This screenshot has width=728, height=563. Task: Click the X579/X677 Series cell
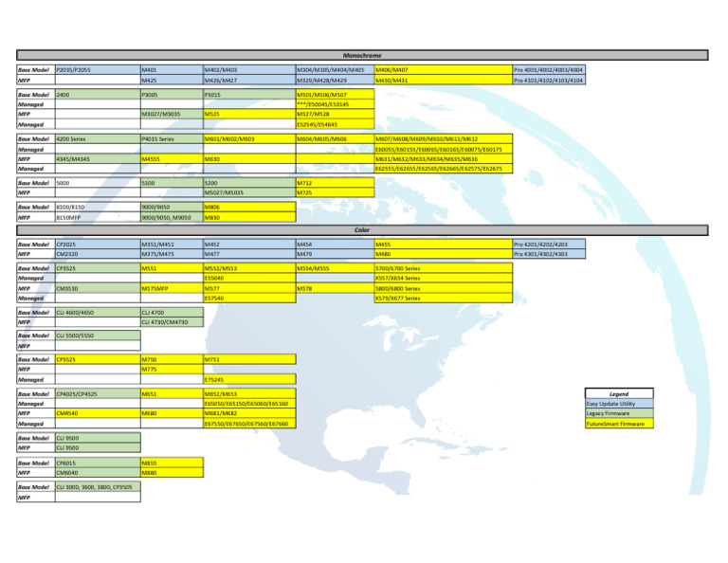(444, 299)
